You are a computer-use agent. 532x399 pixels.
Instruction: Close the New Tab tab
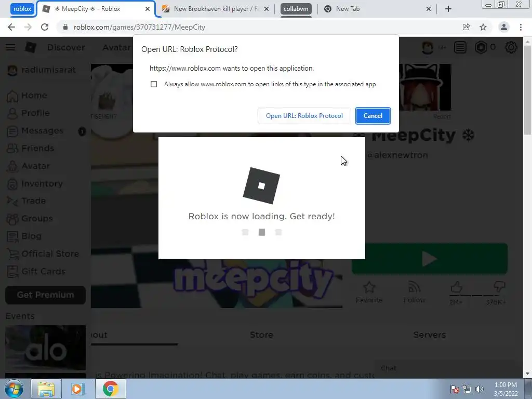pos(429,9)
